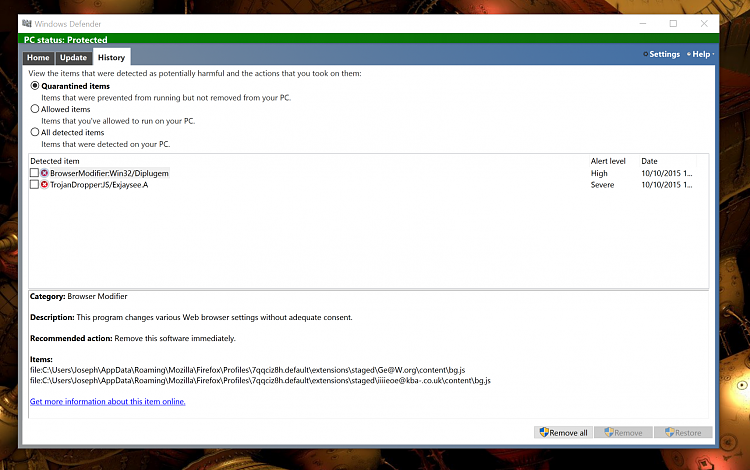Switch to the Update tab
This screenshot has height=470, width=750.
tap(73, 57)
